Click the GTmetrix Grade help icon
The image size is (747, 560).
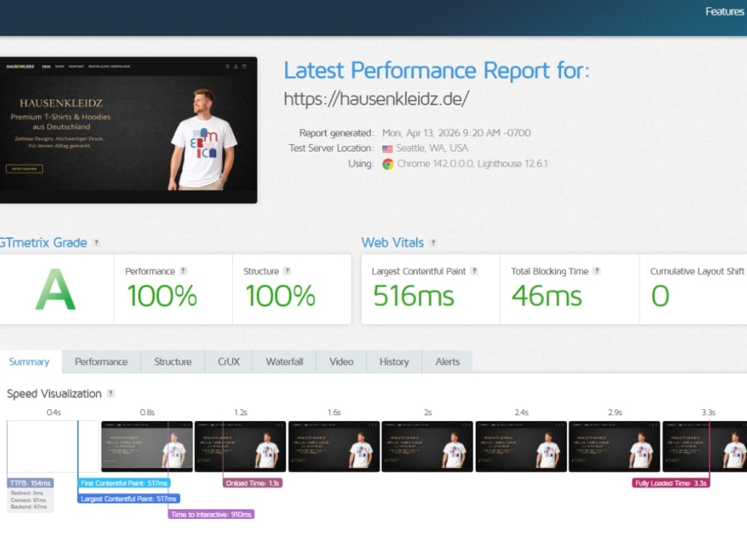[x=96, y=243]
